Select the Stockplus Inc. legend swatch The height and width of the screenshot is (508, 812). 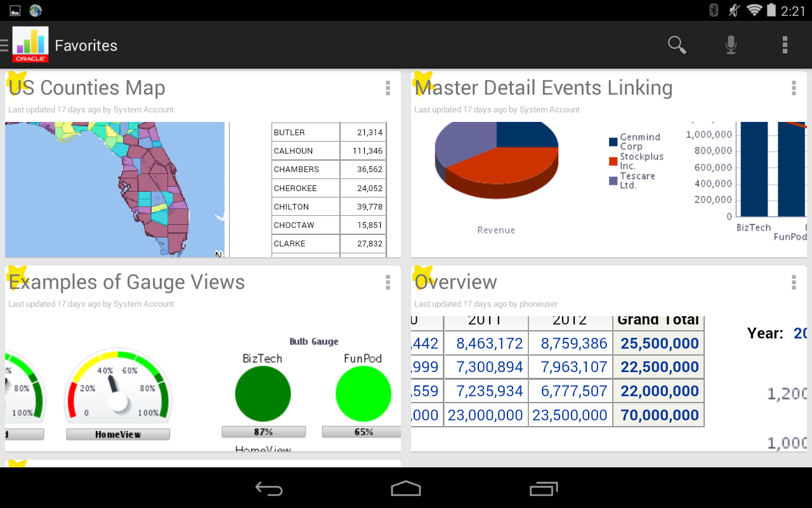613,161
